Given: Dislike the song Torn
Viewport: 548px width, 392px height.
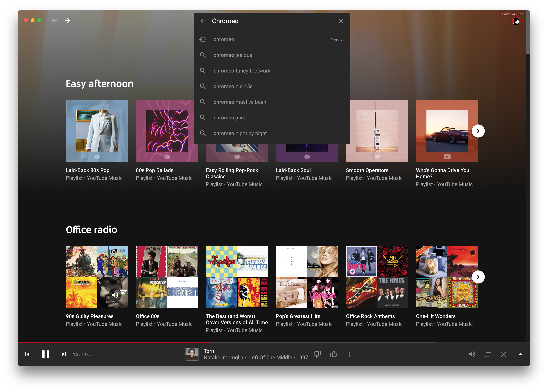Looking at the screenshot, I should [317, 354].
